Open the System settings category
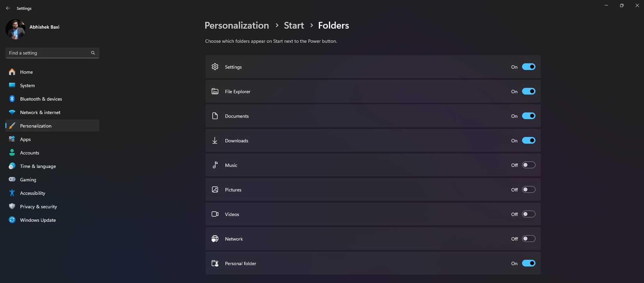This screenshot has height=283, width=644. [27, 86]
